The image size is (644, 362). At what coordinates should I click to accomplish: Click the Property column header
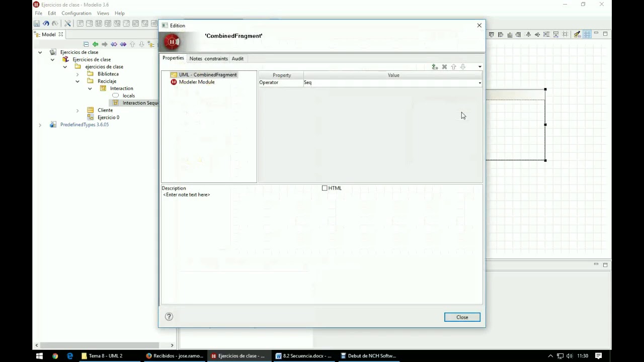[x=282, y=75]
